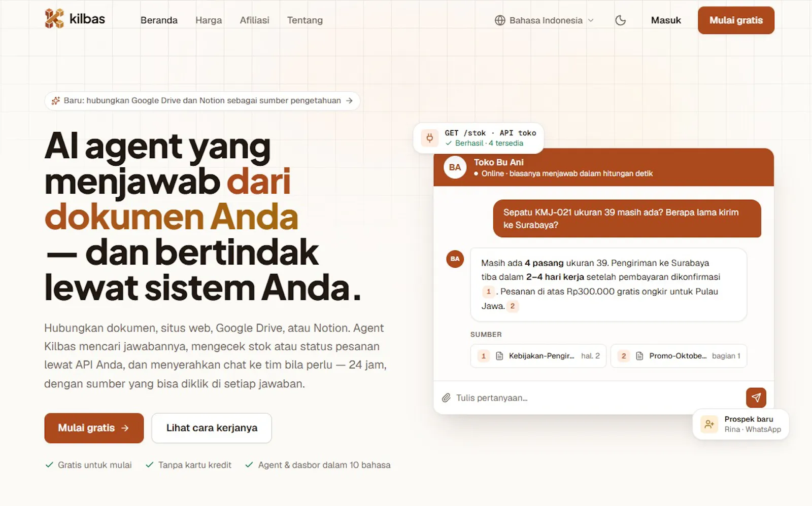Screen dimensions: 812x506
Task: Click the kilbas brand name text
Action: pos(87,19)
